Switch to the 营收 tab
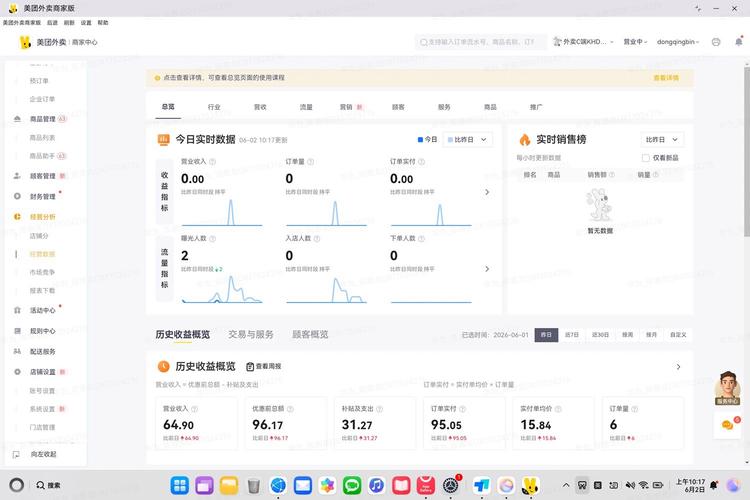Image resolution: width=750 pixels, height=500 pixels. (260, 107)
